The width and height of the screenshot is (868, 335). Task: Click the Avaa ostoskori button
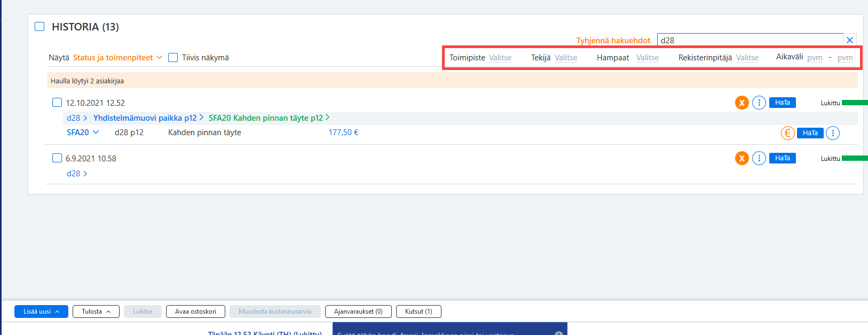click(x=195, y=311)
